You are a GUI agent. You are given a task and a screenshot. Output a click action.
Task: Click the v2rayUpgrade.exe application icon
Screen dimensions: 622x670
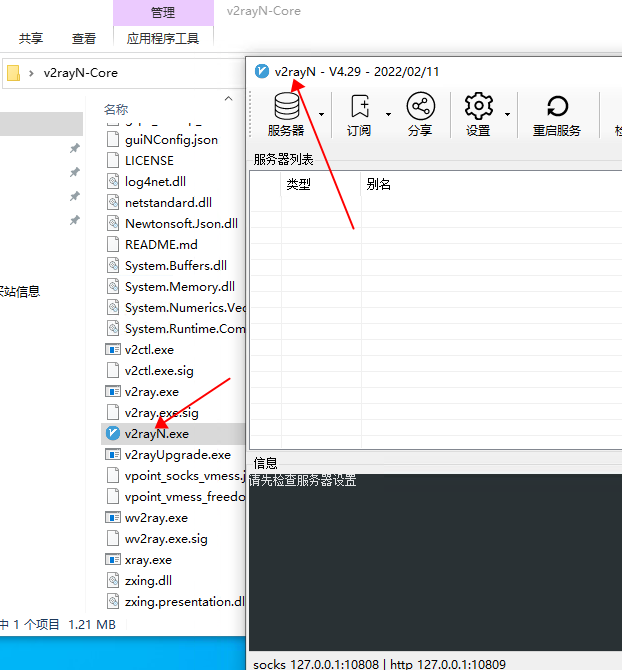tap(113, 455)
